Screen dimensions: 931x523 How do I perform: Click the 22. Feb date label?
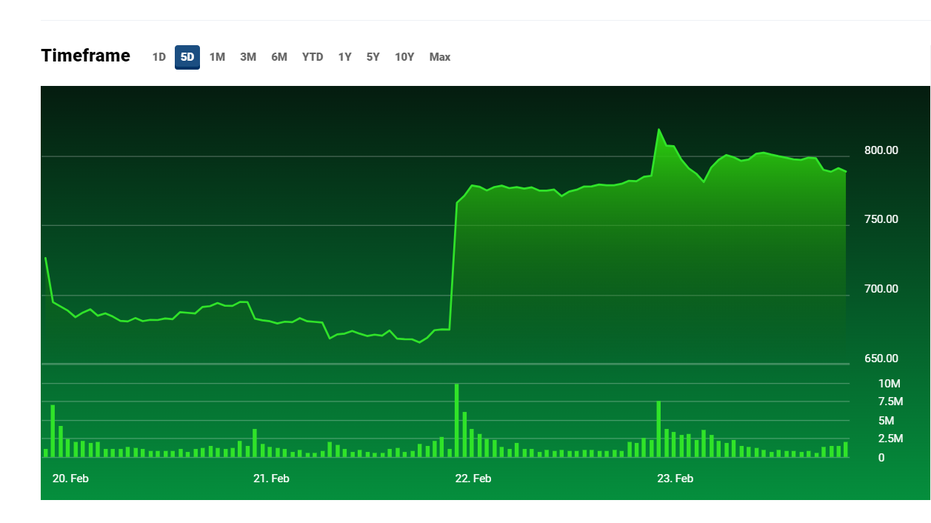point(473,478)
